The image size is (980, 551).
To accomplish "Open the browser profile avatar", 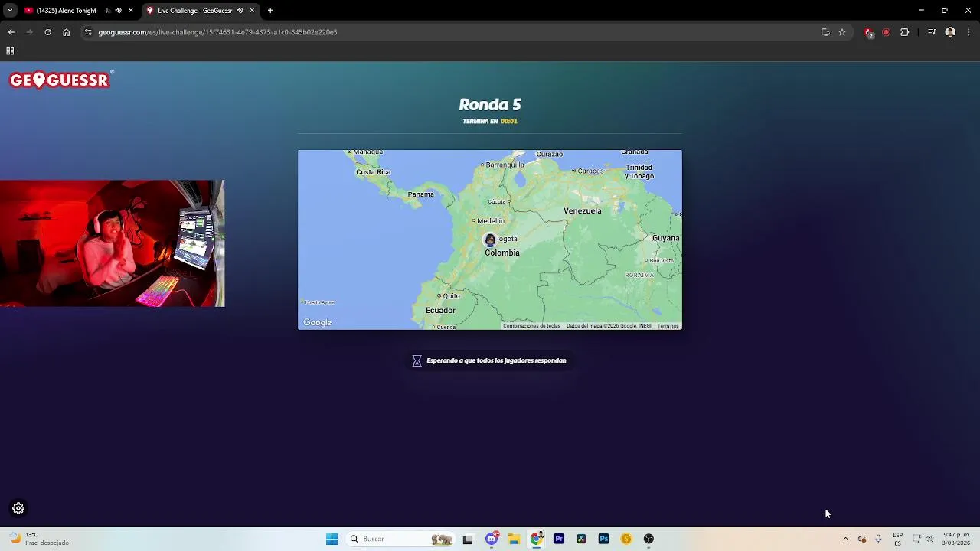I will click(950, 32).
